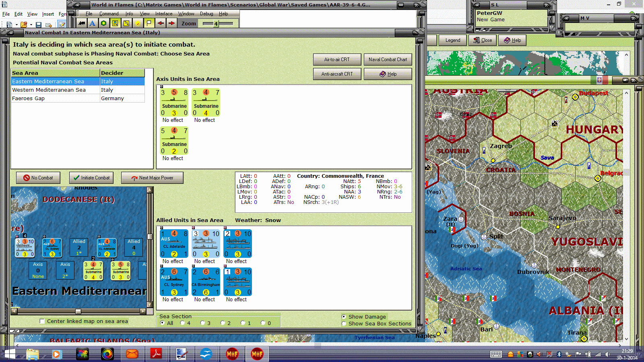Click the minimap vertical scrollbar thumb
The height and width of the screenshot is (362, 644).
(150, 237)
